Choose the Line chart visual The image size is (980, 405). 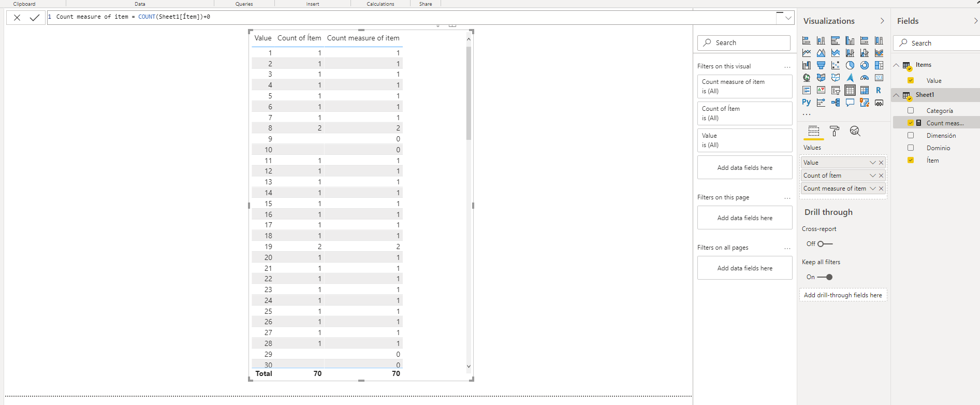tap(807, 53)
